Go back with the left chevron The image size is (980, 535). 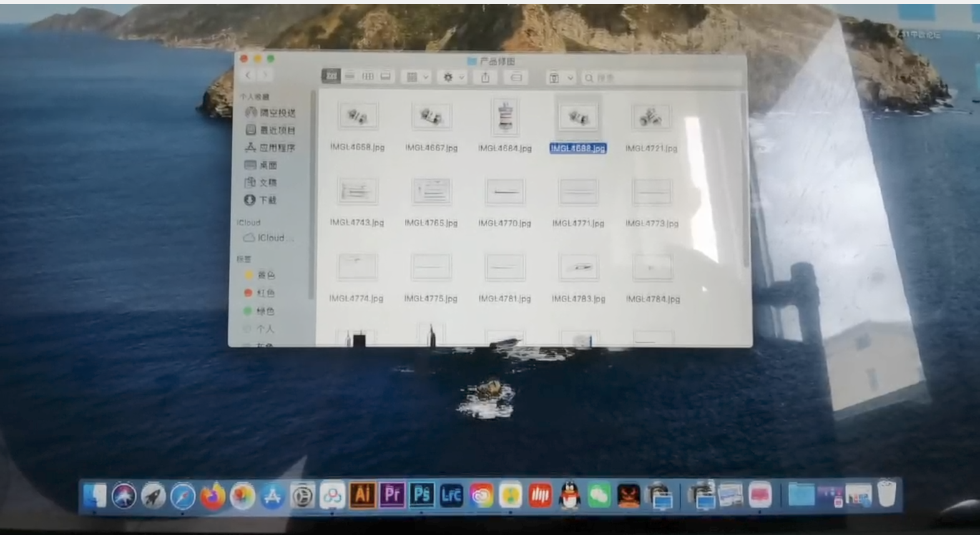coord(248,75)
